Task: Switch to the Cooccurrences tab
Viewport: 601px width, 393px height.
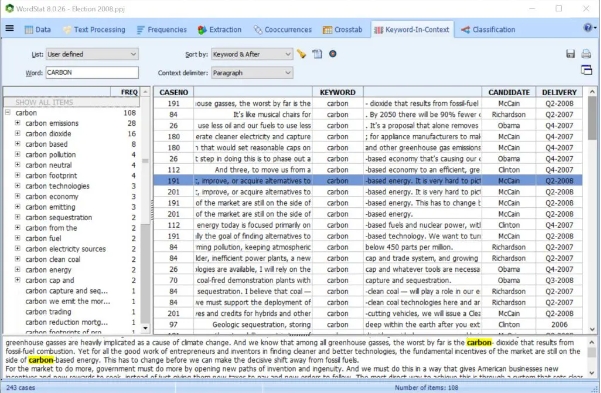Action: coord(283,30)
